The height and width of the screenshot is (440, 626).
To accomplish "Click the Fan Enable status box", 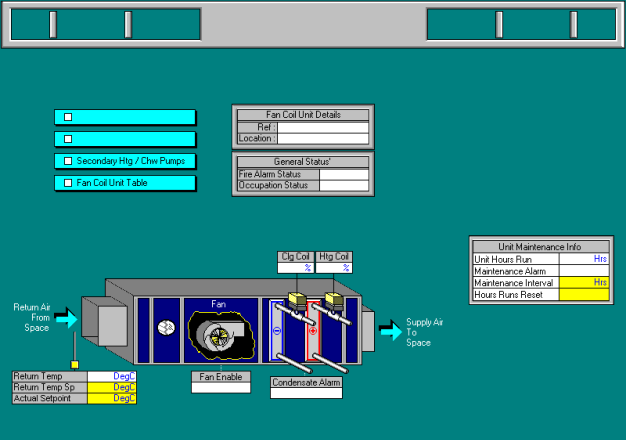I will 221,388.
